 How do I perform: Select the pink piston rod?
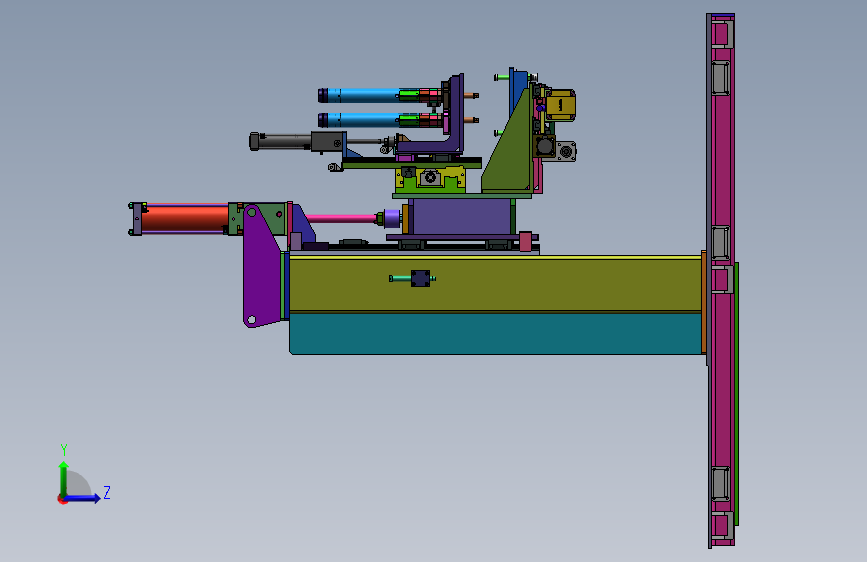pos(341,218)
